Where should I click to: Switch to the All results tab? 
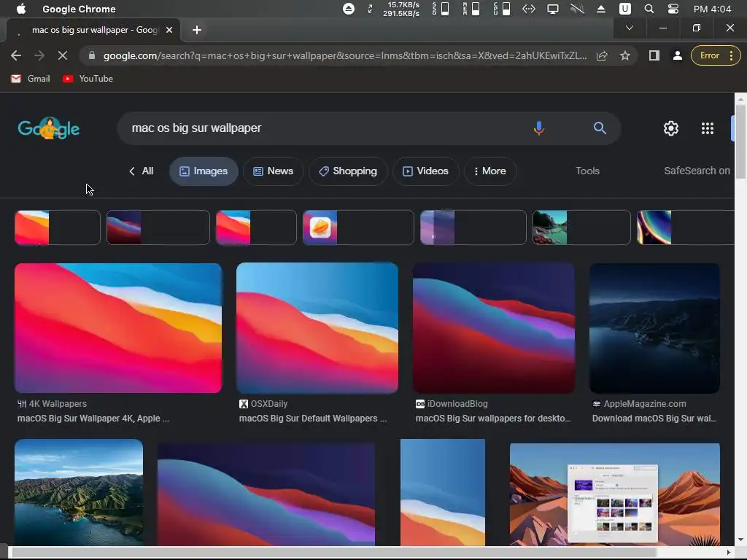[x=142, y=171]
